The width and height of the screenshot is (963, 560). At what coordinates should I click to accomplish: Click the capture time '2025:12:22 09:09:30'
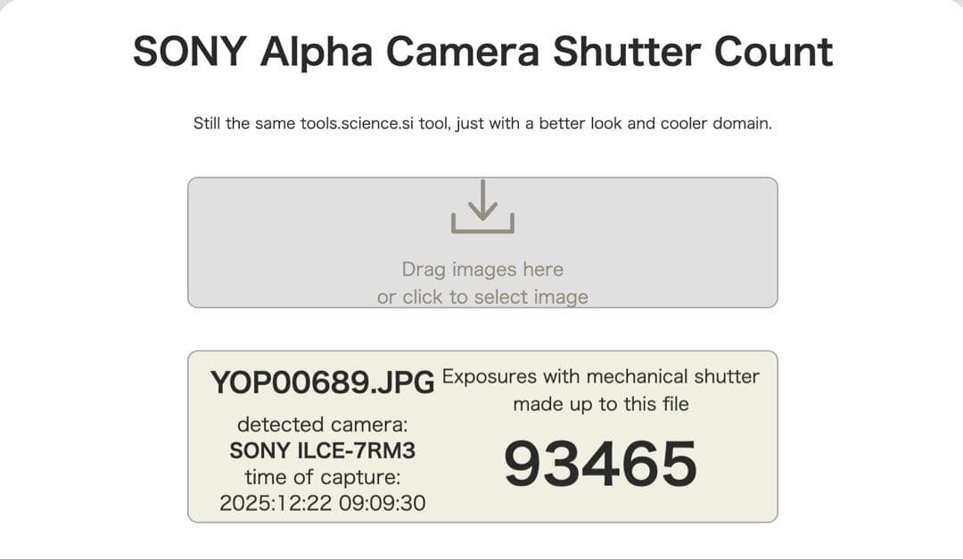tap(325, 503)
